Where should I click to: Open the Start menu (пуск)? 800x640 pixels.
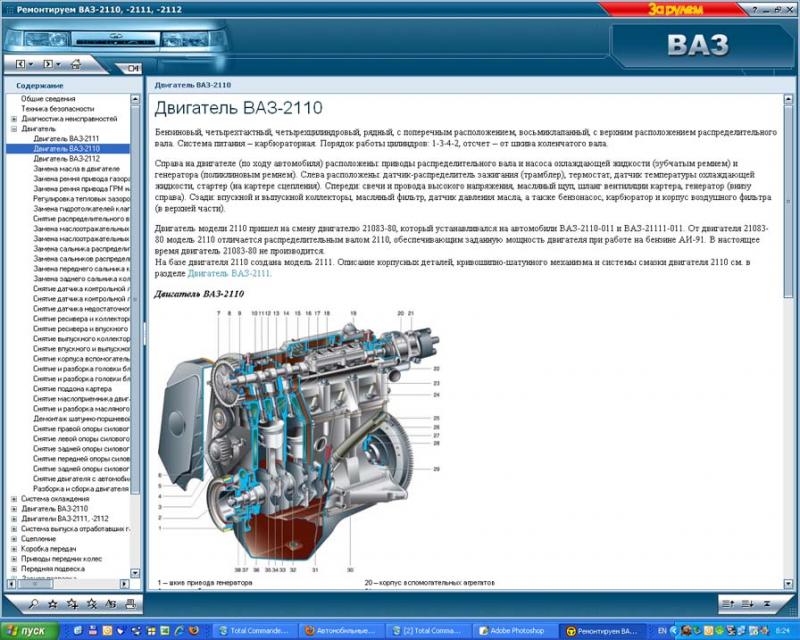29,631
